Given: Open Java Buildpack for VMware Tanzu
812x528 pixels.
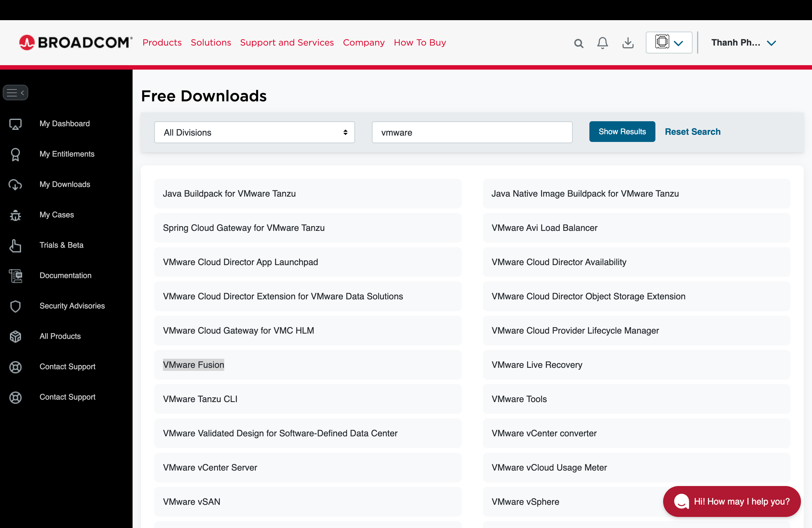Looking at the screenshot, I should pyautogui.click(x=308, y=193).
